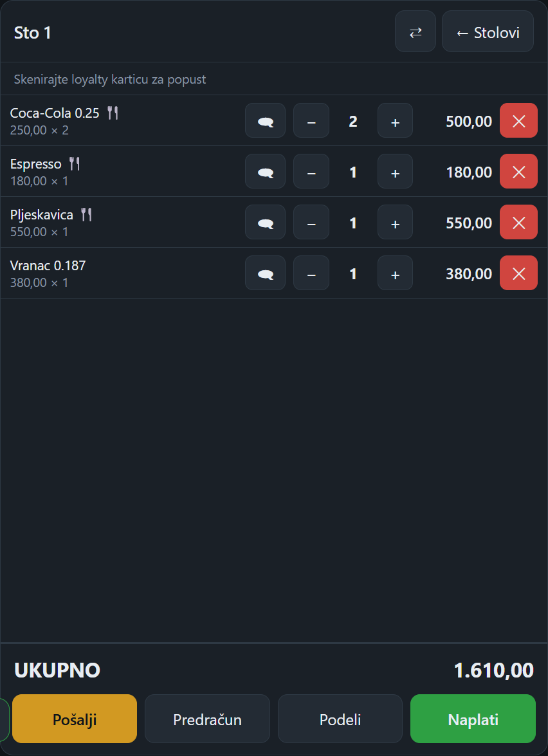This screenshot has width=548, height=756.
Task: Send the order with Pošalji
Action: [x=75, y=719]
